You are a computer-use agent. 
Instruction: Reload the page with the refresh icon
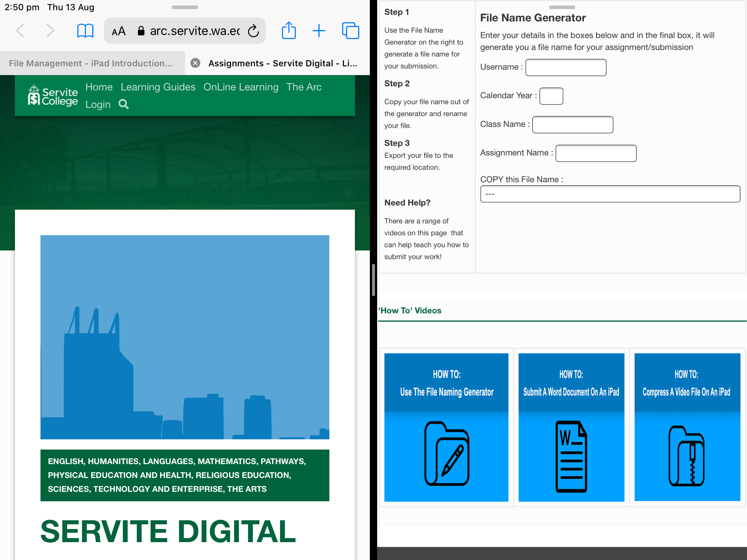[253, 31]
